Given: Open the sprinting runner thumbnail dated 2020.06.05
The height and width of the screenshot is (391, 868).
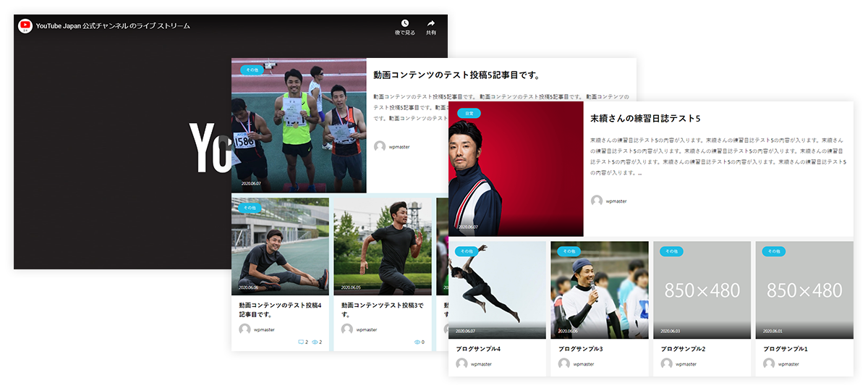Looking at the screenshot, I should [x=382, y=246].
